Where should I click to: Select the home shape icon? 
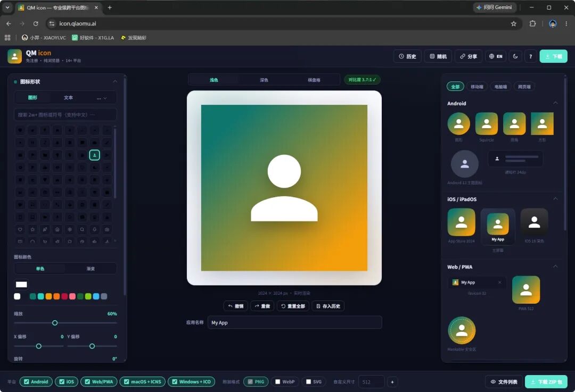click(57, 230)
